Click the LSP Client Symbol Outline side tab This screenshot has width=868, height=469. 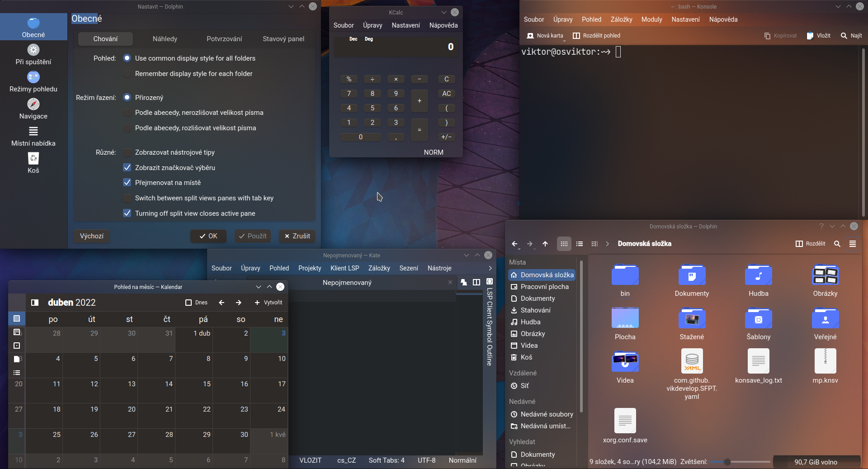pyautogui.click(x=490, y=322)
